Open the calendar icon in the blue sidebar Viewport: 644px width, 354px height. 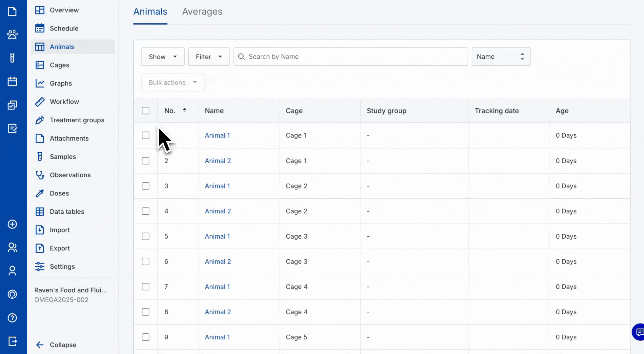point(12,81)
